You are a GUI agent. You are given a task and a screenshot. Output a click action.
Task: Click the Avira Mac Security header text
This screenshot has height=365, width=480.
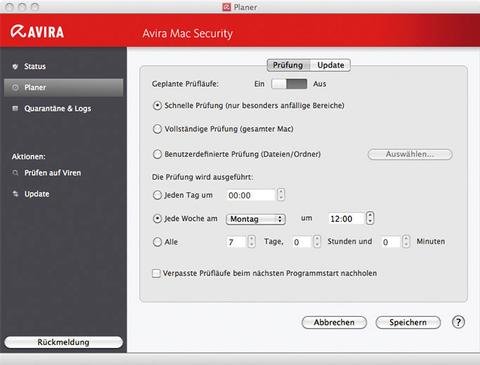(188, 33)
